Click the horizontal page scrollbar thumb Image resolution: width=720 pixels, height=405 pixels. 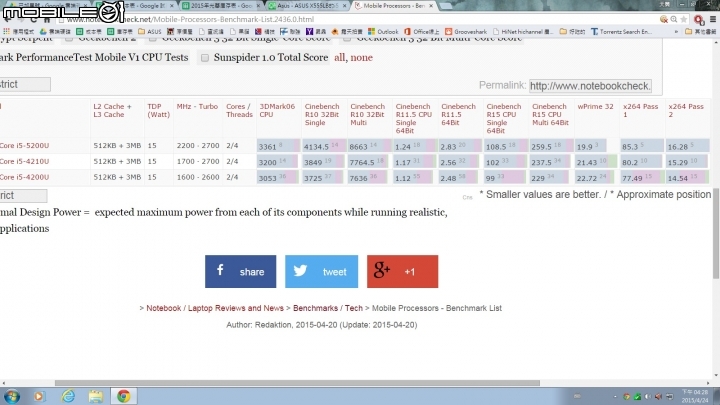coord(297,382)
